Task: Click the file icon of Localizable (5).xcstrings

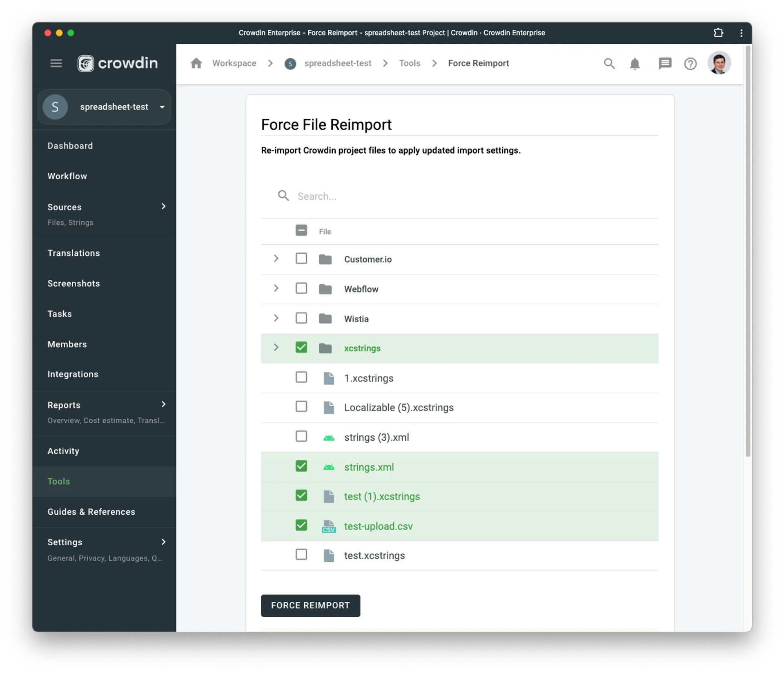Action: [329, 408]
